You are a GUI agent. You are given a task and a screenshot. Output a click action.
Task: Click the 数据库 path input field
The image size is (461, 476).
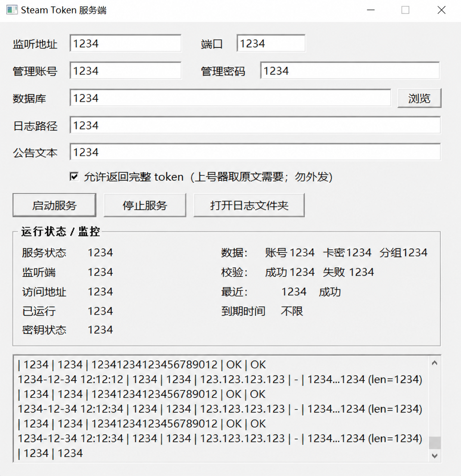(x=230, y=98)
